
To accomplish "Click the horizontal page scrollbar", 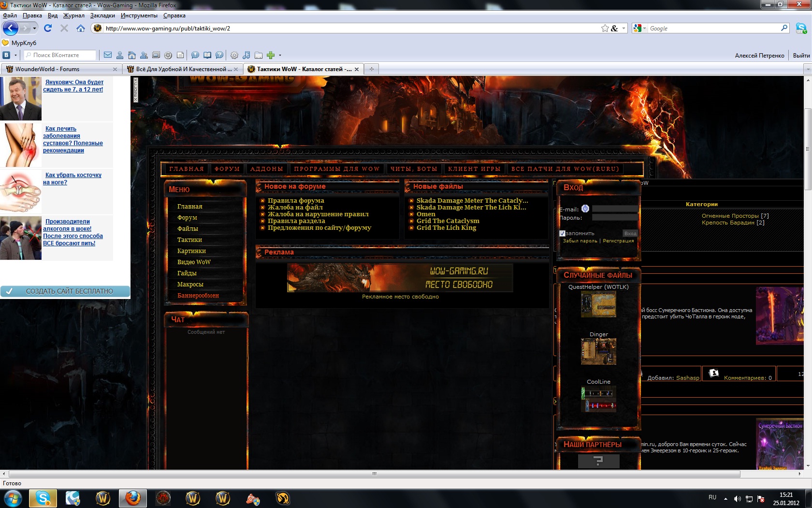I will 375,474.
